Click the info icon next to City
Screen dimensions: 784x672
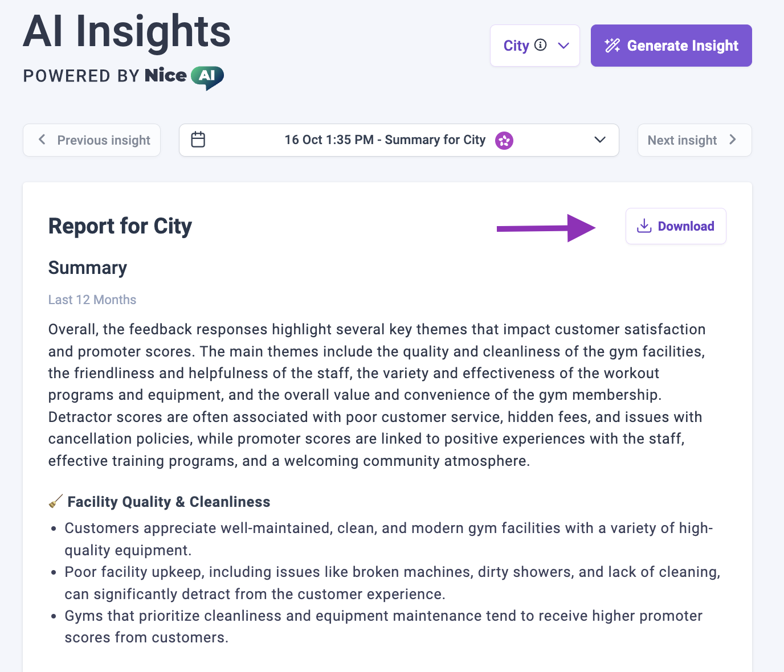pos(541,45)
